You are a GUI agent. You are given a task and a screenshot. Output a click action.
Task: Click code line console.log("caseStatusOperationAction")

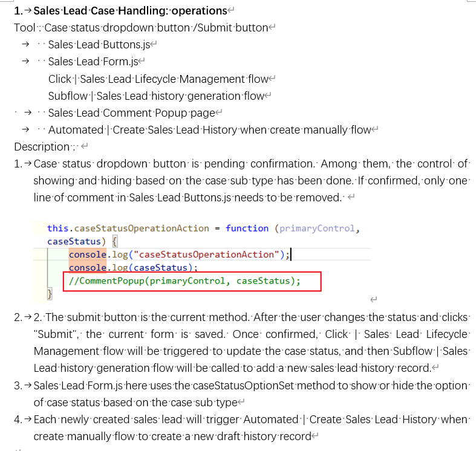click(x=179, y=255)
